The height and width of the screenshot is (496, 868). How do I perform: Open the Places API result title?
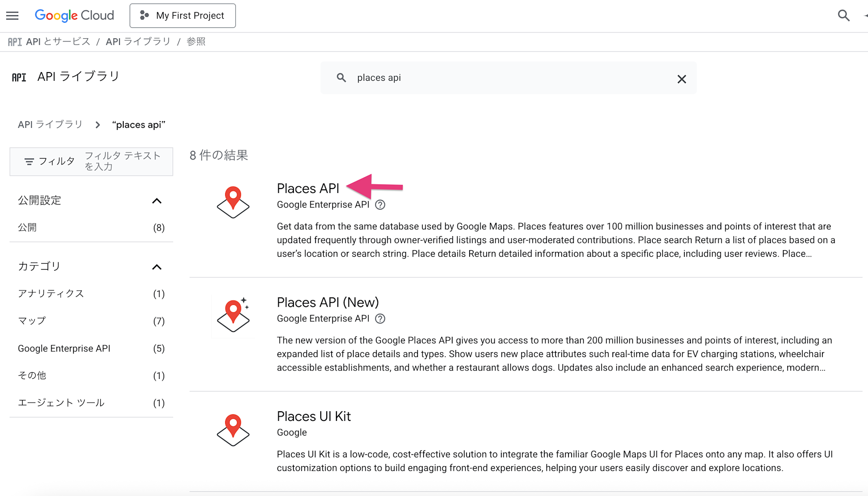[308, 188]
